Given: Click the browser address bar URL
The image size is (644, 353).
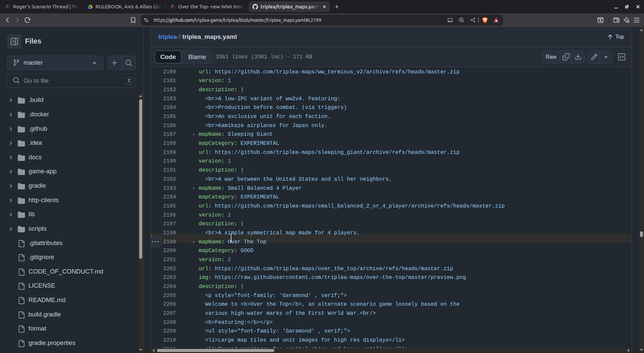Looking at the screenshot, I should [x=237, y=20].
